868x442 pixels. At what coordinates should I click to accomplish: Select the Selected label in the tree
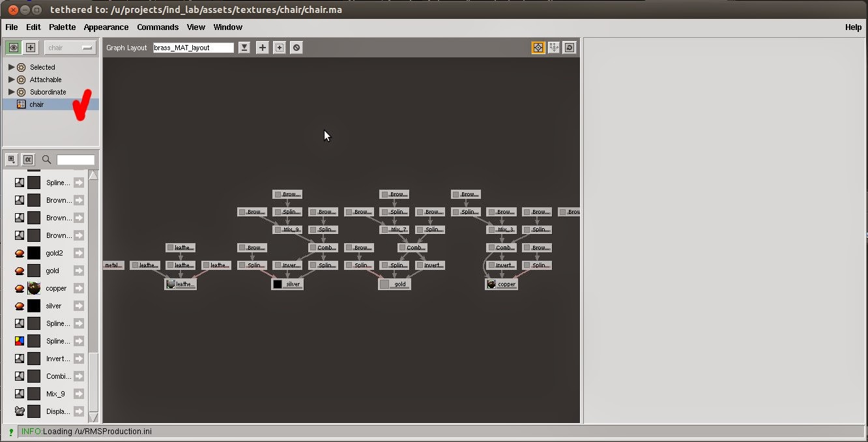tap(42, 67)
